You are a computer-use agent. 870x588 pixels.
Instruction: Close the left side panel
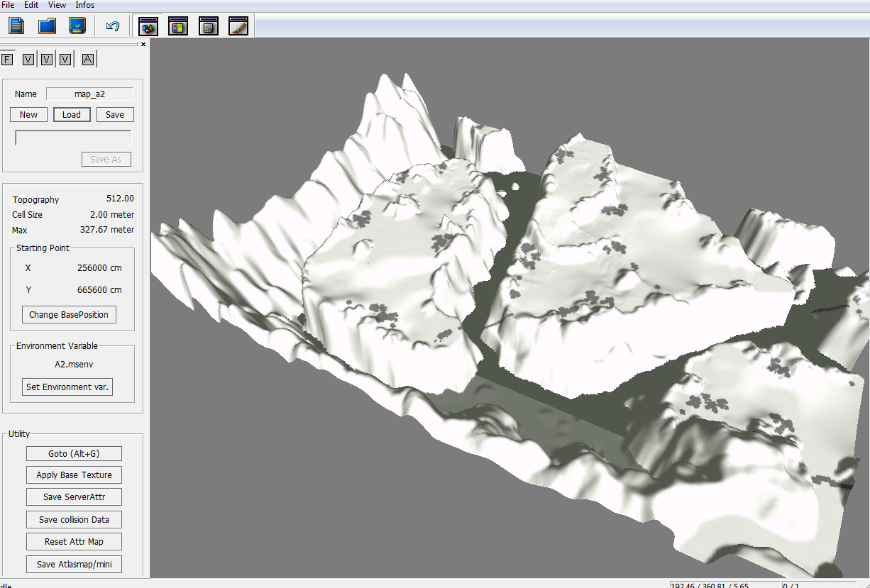pos(143,44)
